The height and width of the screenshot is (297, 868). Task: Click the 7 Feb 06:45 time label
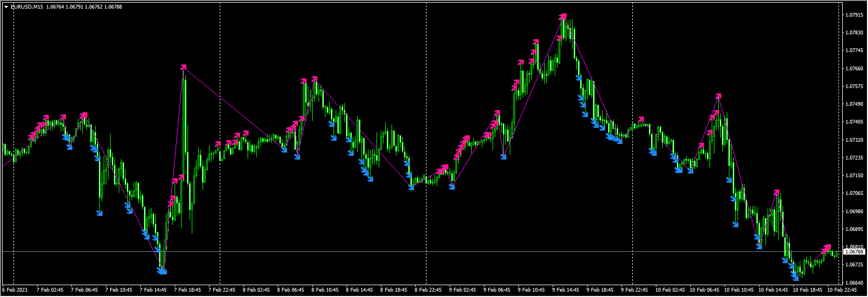tap(84, 290)
